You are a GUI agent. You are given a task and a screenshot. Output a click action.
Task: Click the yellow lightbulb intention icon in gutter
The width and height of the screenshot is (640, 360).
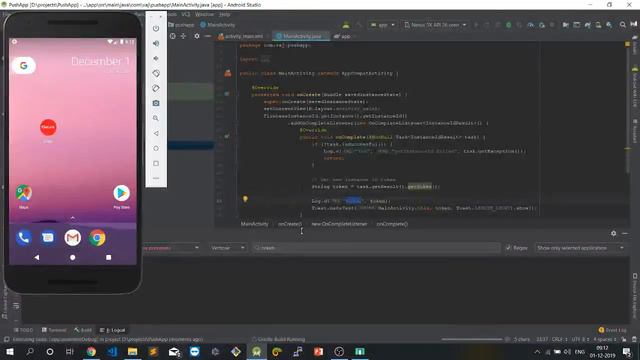(245, 199)
